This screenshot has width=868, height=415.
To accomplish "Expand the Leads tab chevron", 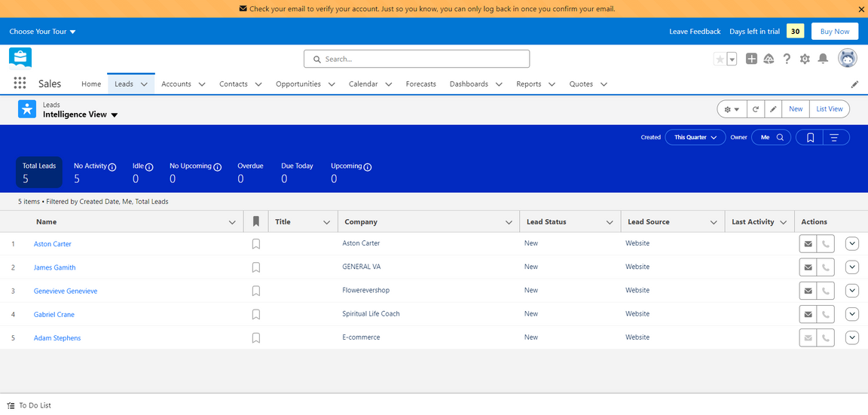I will coord(144,84).
